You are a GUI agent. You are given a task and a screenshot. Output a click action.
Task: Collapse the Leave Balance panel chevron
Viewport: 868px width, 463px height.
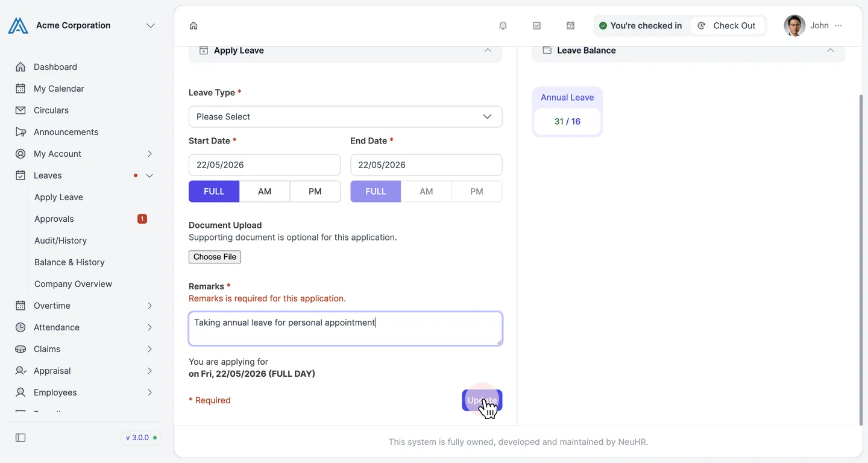point(831,51)
